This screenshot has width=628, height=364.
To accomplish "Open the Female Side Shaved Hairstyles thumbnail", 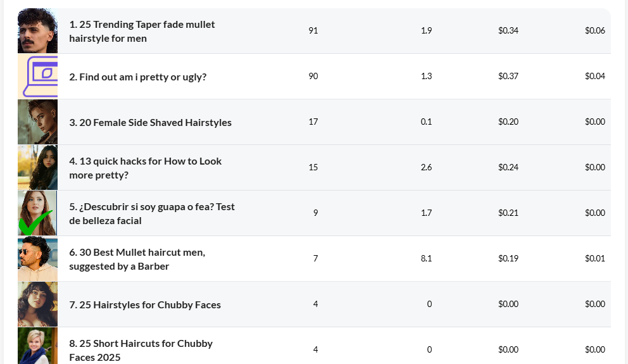I will [x=37, y=122].
